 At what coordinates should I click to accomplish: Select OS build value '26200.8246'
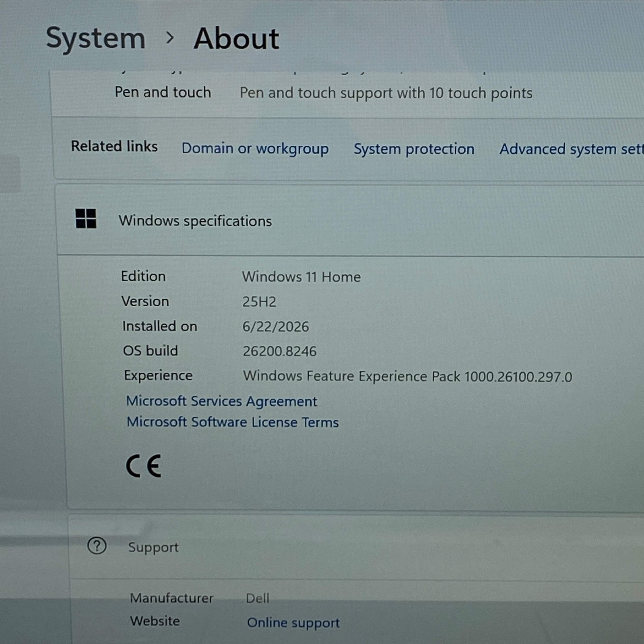click(280, 351)
